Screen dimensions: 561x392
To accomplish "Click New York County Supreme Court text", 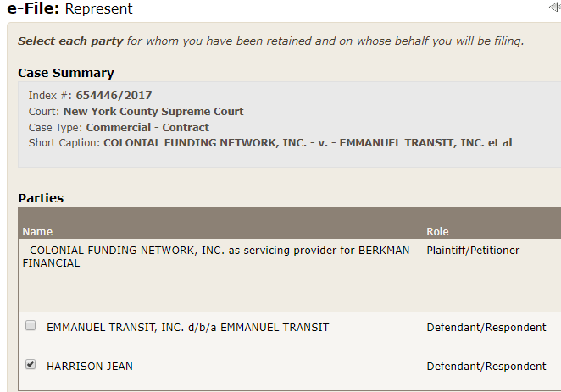I will [153, 112].
